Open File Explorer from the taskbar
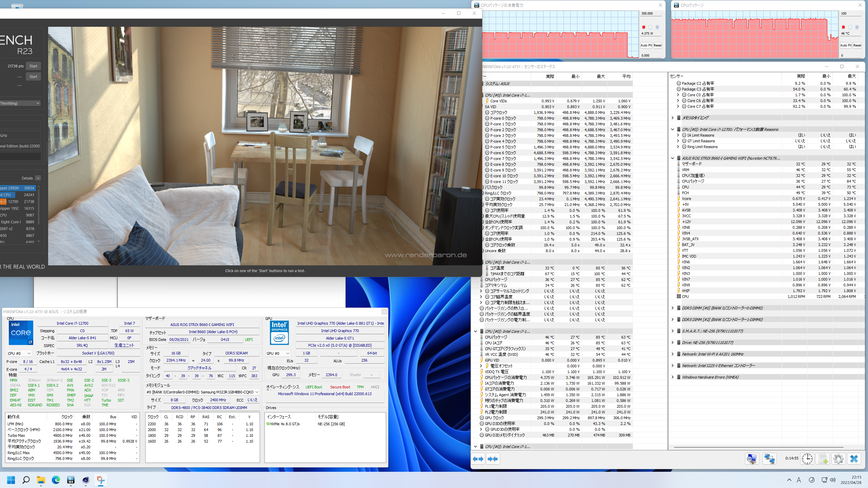This screenshot has height=488, width=868. coord(41,480)
